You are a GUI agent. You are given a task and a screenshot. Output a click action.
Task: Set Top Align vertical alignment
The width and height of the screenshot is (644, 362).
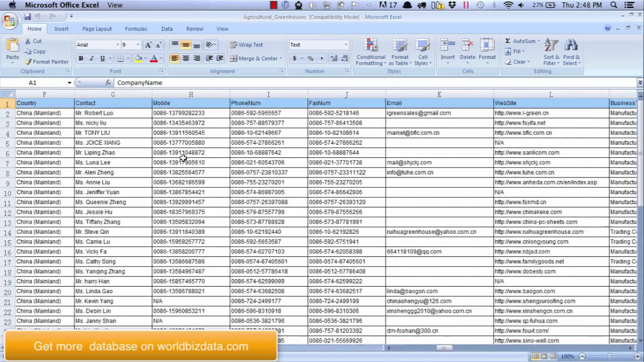(x=175, y=45)
